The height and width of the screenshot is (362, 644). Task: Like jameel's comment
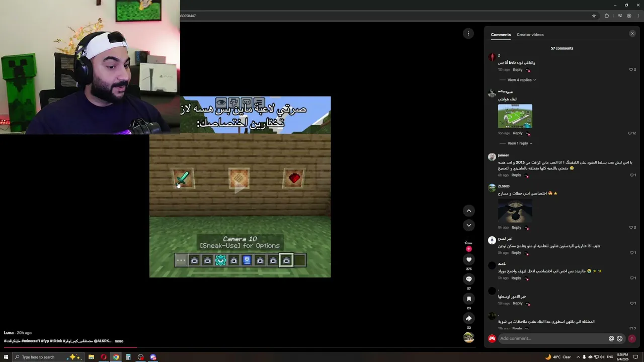coord(631,175)
